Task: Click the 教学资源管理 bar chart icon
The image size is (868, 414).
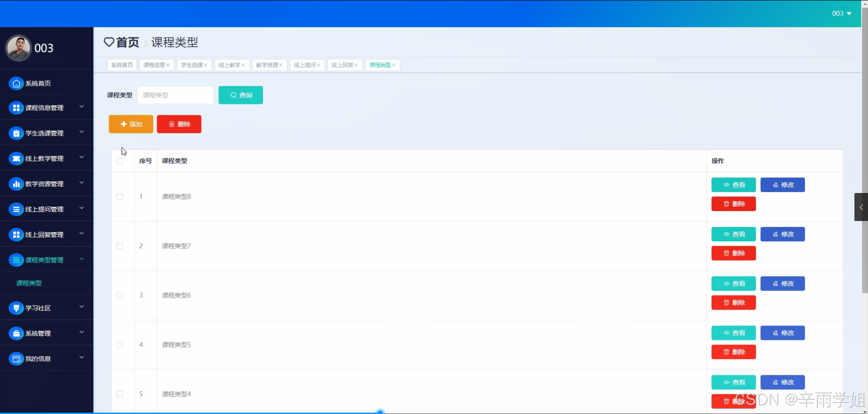Action: point(16,183)
